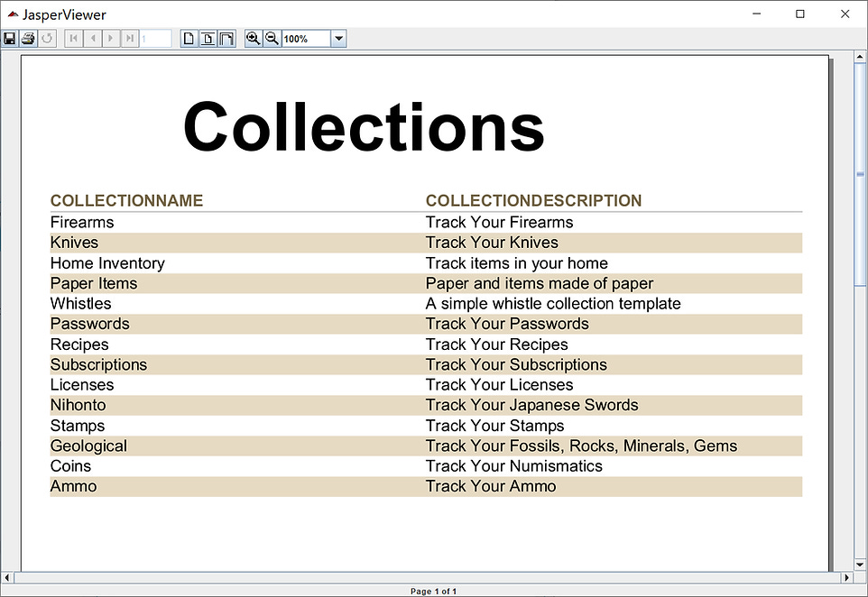The height and width of the screenshot is (597, 868).
Task: Go to next page button
Action: [x=111, y=39]
